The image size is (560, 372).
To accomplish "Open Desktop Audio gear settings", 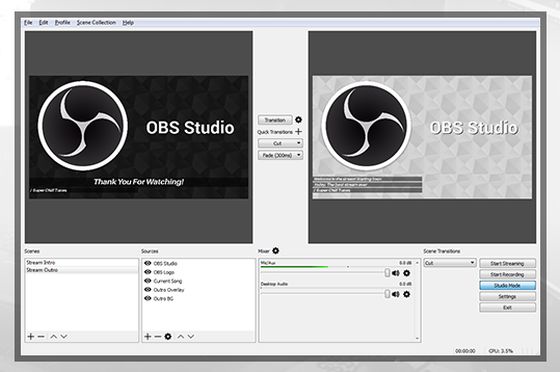I will (406, 294).
